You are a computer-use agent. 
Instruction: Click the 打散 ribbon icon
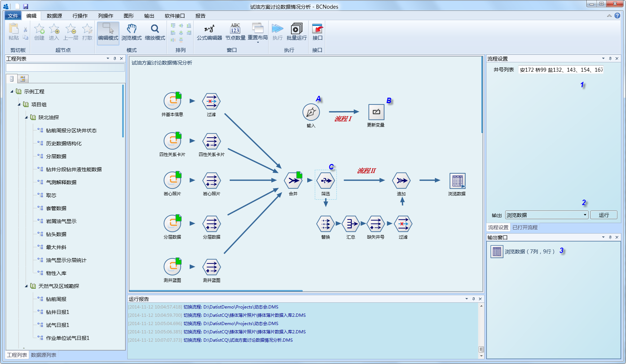[x=87, y=32]
